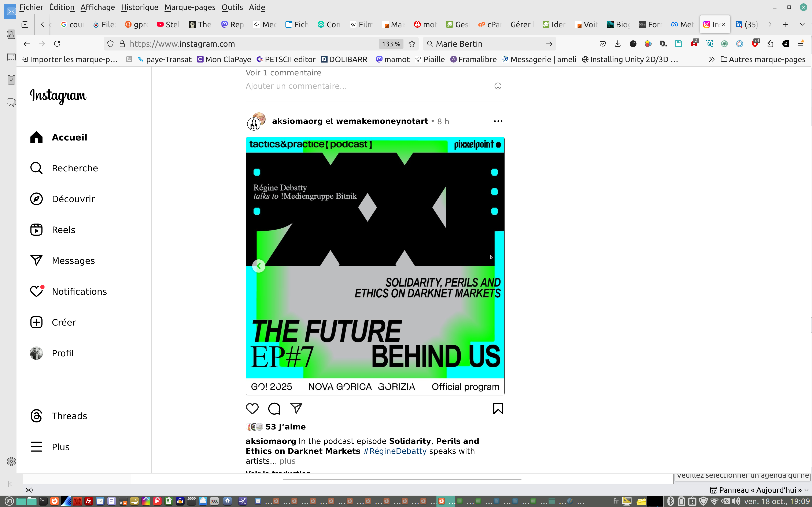Bookmark this page with the star icon
The image size is (812, 507).
tap(412, 44)
